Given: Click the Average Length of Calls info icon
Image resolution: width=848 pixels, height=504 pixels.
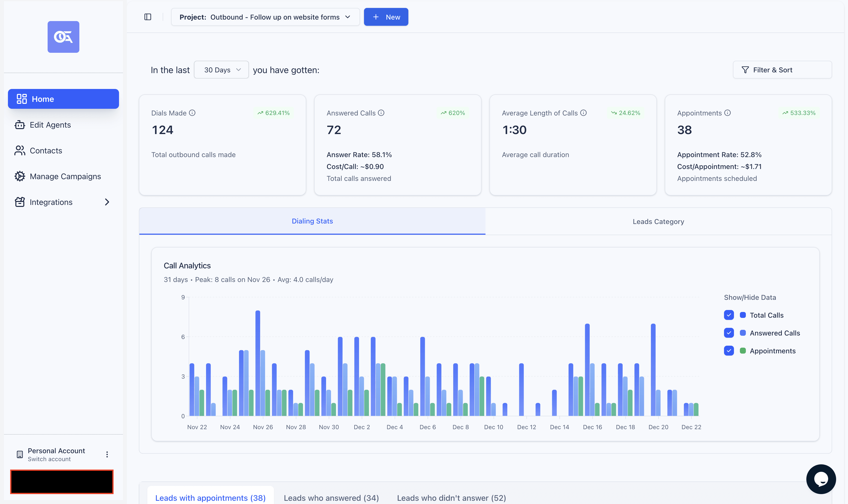Looking at the screenshot, I should click(x=583, y=113).
